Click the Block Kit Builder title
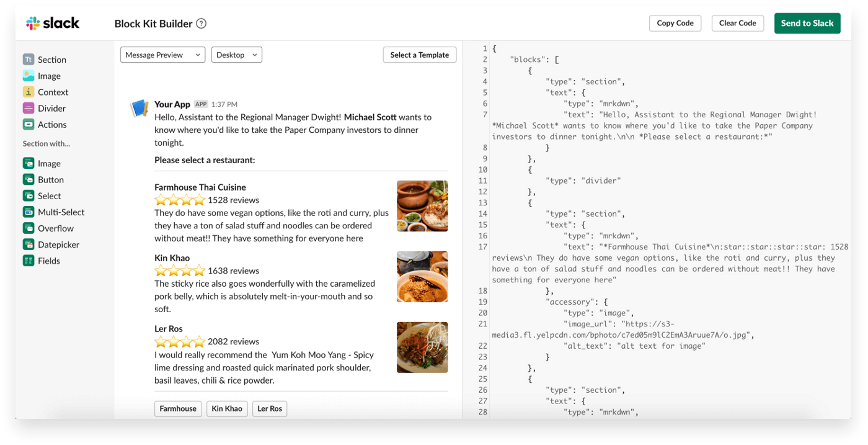868x445 pixels. point(153,24)
